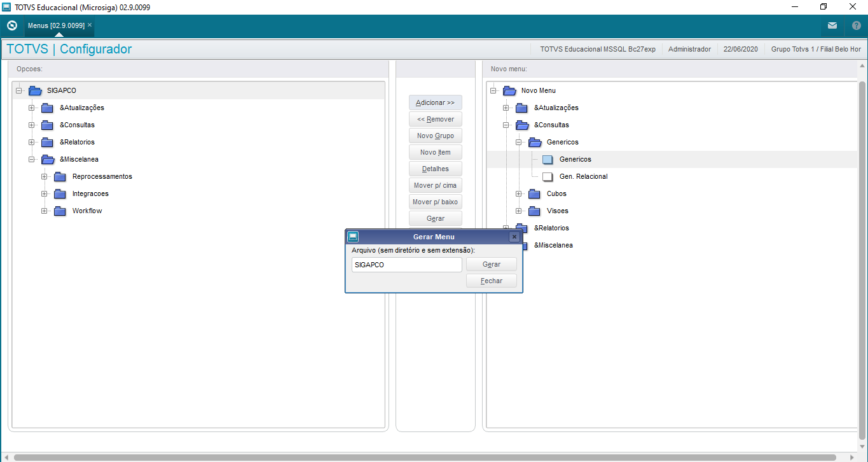The width and height of the screenshot is (868, 462).
Task: Click the &Miscelanea folder icon in Opcoes panel
Action: 48,159
